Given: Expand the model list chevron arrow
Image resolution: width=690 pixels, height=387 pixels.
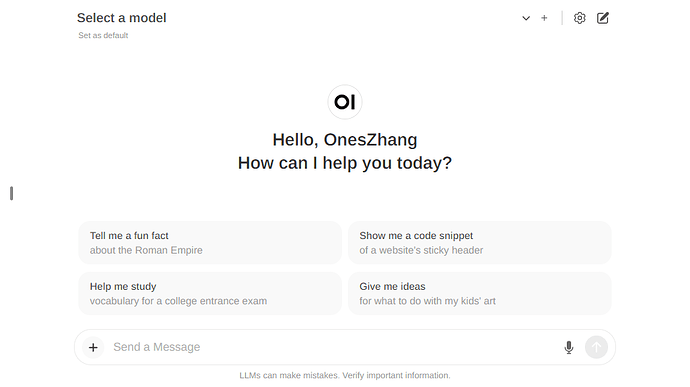Looking at the screenshot, I should (526, 18).
